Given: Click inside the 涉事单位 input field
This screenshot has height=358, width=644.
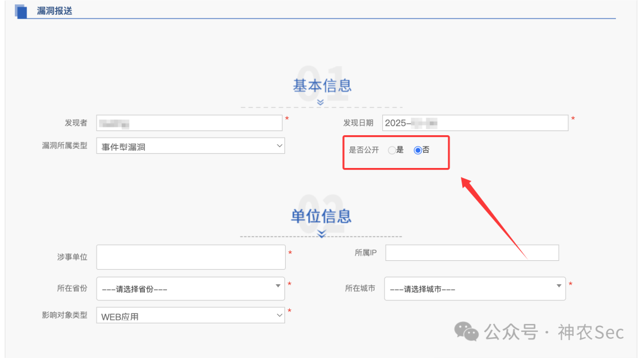Looking at the screenshot, I should coord(191,257).
